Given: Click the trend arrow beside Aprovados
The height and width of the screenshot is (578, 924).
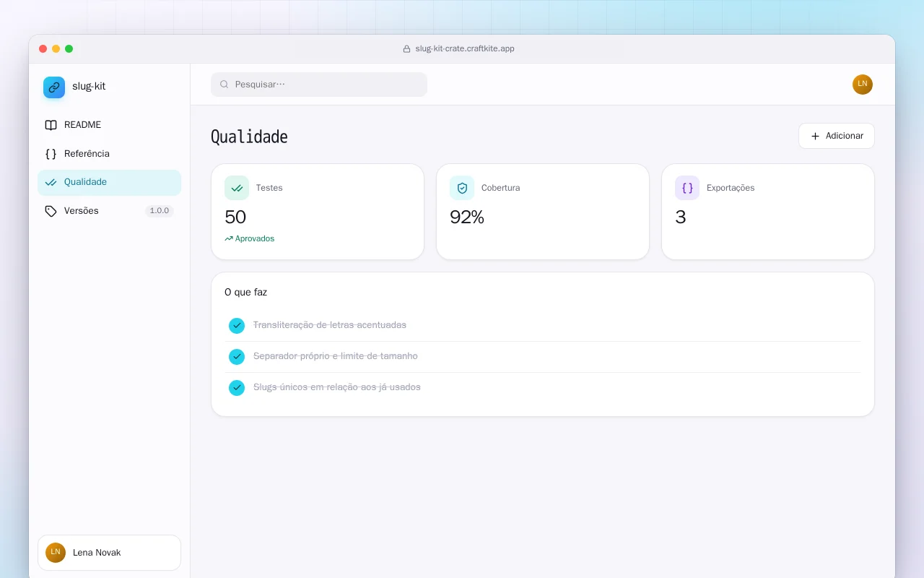Looking at the screenshot, I should 229,238.
